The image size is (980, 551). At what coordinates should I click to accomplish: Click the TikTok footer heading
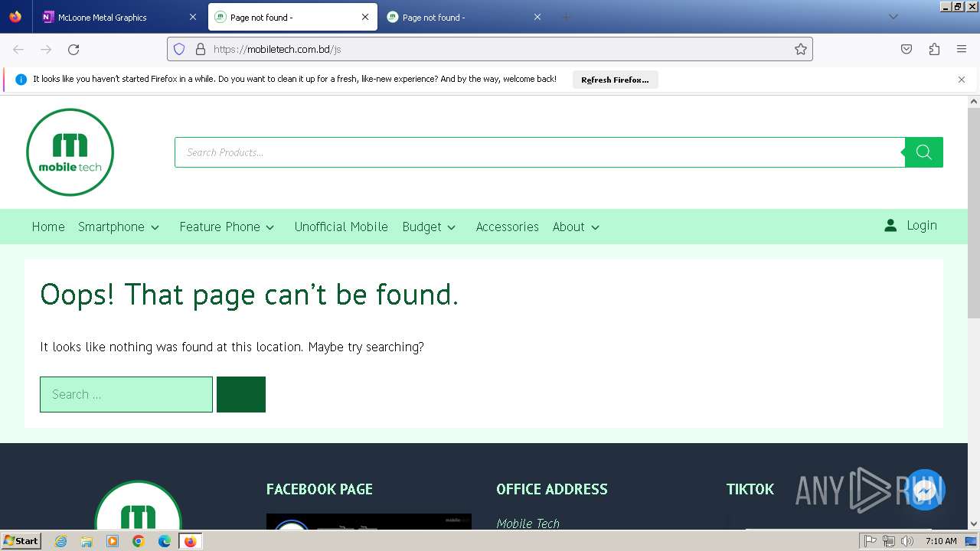(x=750, y=489)
